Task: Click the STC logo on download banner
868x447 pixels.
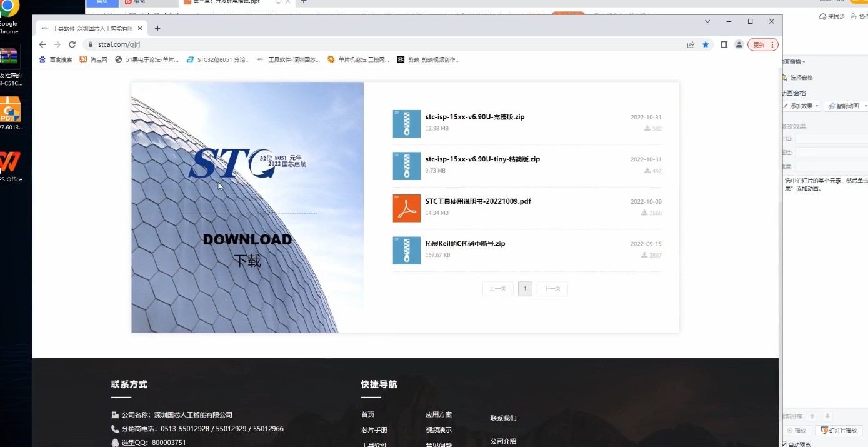Action: pyautogui.click(x=247, y=163)
